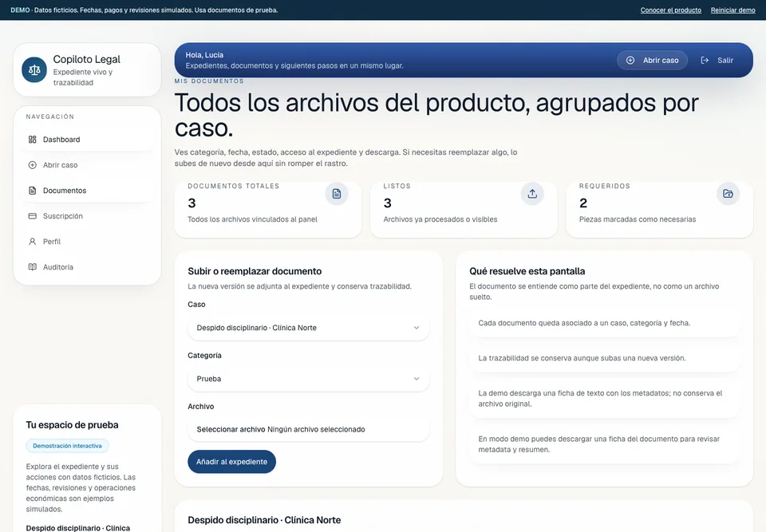This screenshot has width=766, height=532.
Task: Click the Auditoría book icon
Action: [x=32, y=266]
